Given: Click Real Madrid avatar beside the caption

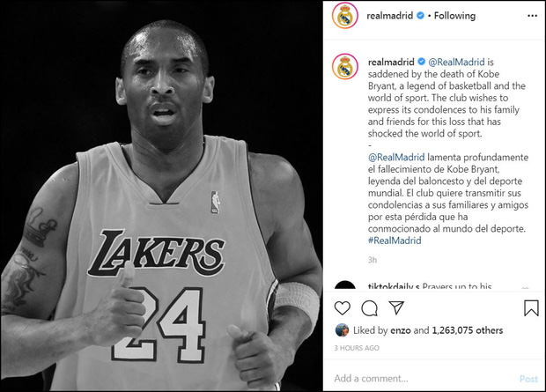Looking at the screenshot, I should pos(344,66).
